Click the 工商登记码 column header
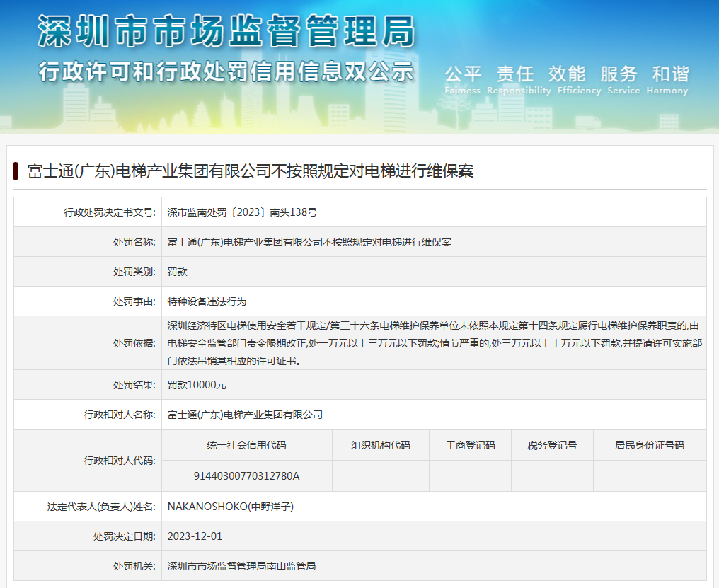 (471, 445)
